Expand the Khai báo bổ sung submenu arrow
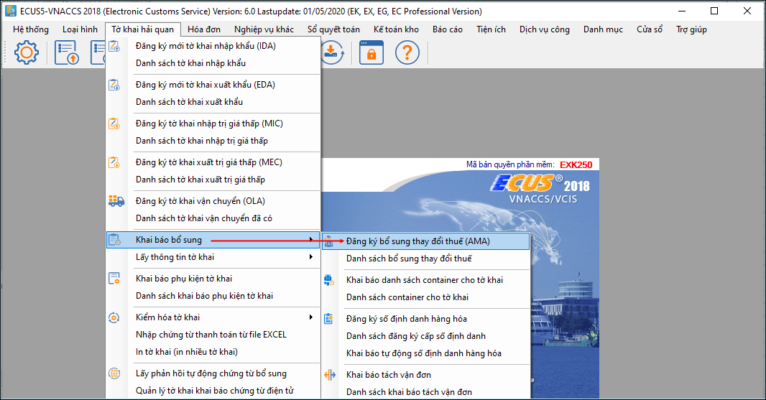This screenshot has height=400, width=766. [x=311, y=240]
